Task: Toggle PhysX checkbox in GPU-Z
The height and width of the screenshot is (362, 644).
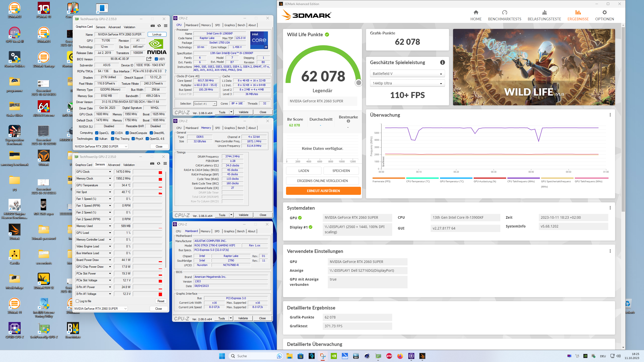Action: pos(133,139)
